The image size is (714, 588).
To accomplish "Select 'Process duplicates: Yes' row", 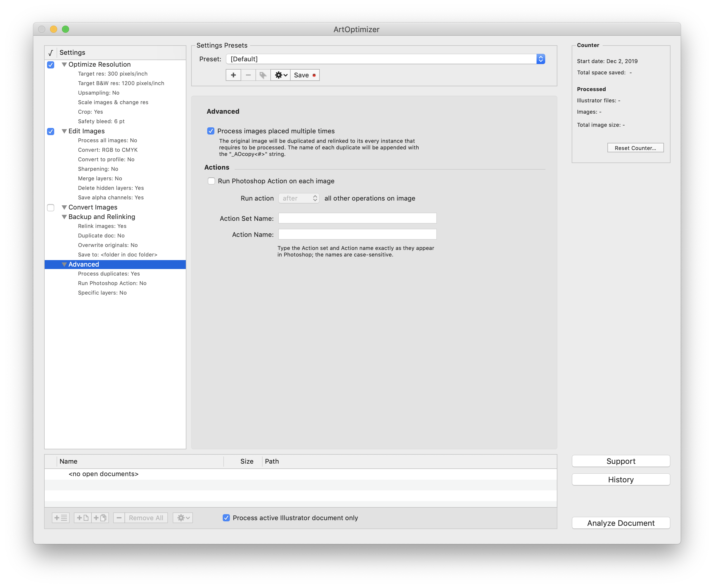I will [x=115, y=274].
